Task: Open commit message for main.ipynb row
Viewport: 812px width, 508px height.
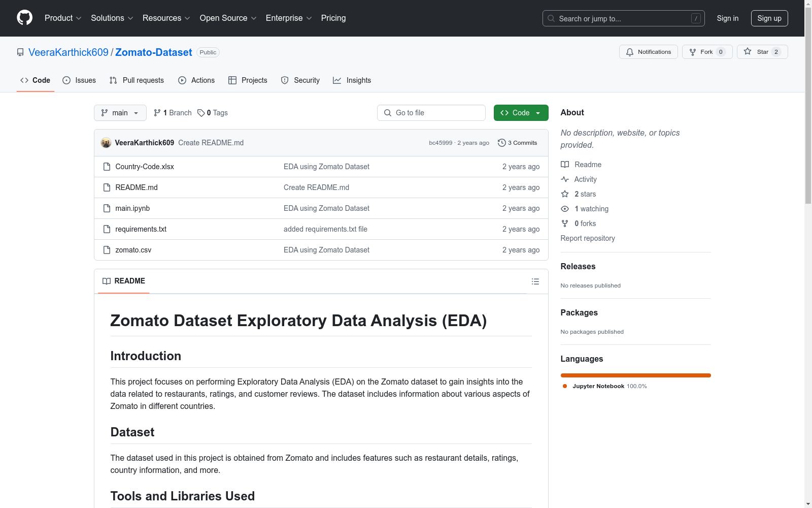Action: [x=326, y=208]
